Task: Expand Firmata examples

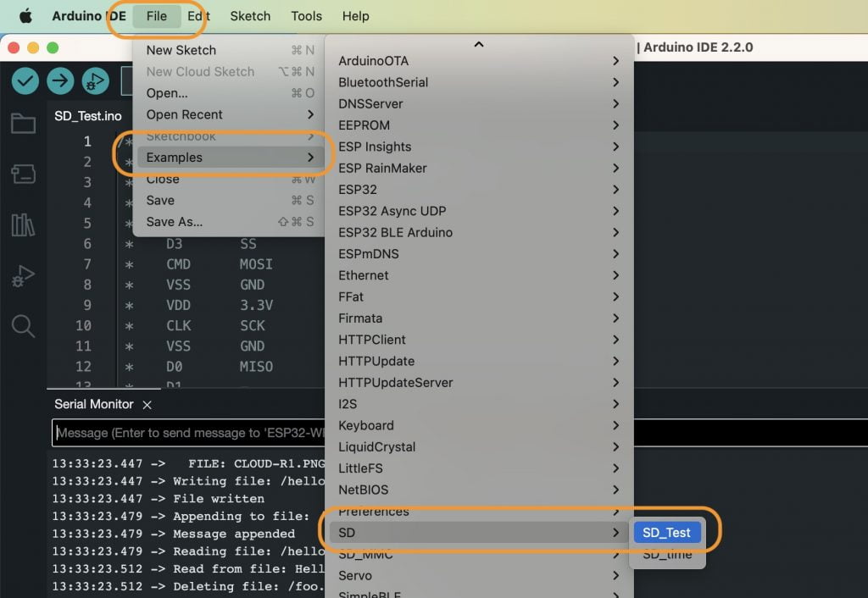Action: click(479, 318)
